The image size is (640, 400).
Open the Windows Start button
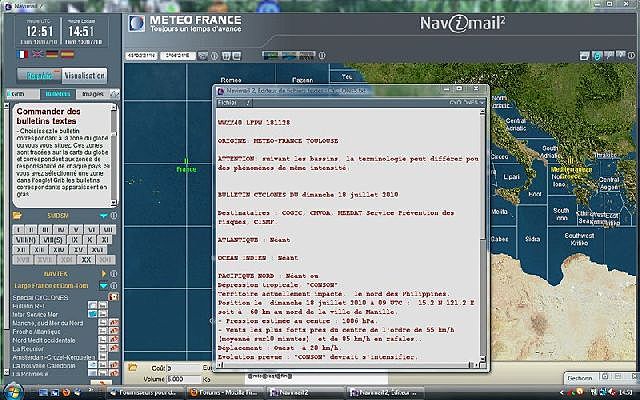click(x=12, y=392)
